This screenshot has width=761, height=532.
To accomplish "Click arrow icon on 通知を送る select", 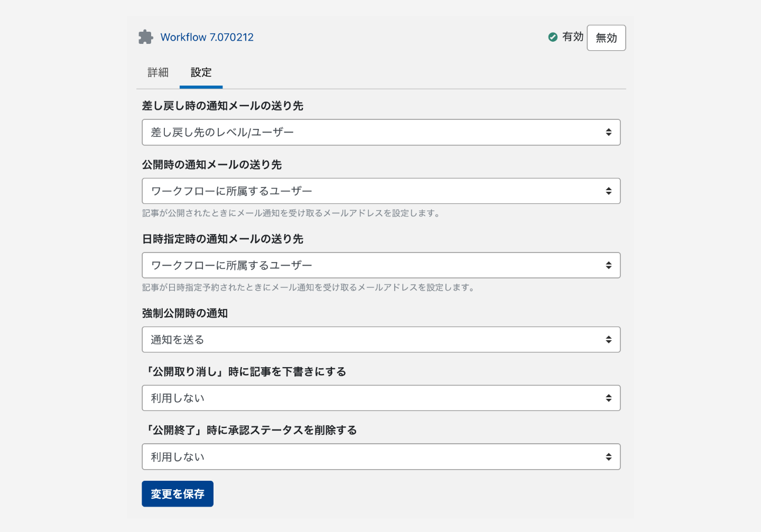I will pyautogui.click(x=608, y=340).
